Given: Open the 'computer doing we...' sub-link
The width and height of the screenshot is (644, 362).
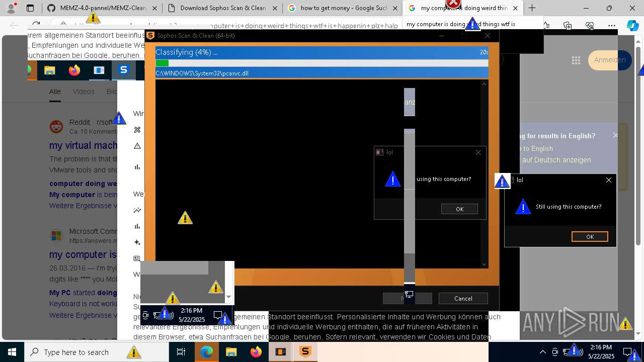Looking at the screenshot, I should pos(84,184).
